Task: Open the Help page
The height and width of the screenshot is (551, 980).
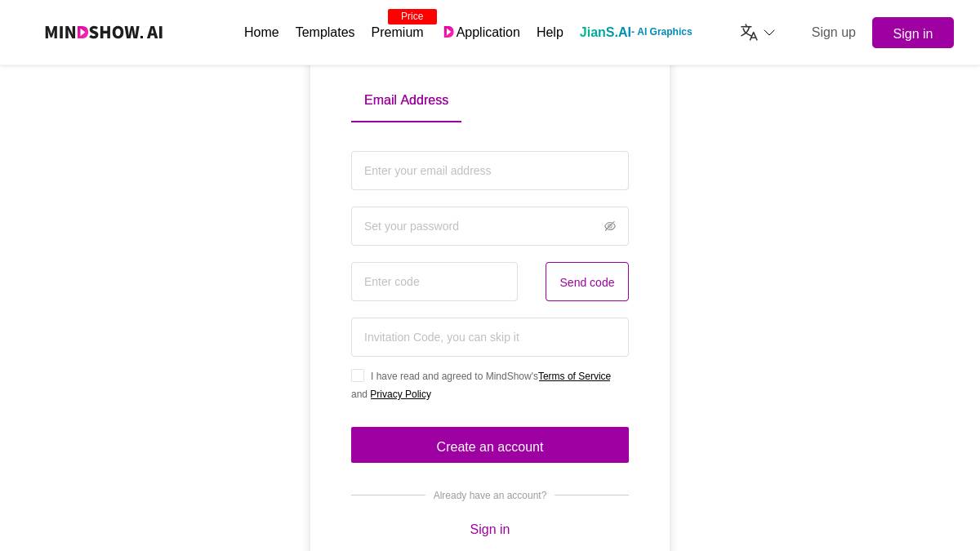Action: tap(550, 32)
